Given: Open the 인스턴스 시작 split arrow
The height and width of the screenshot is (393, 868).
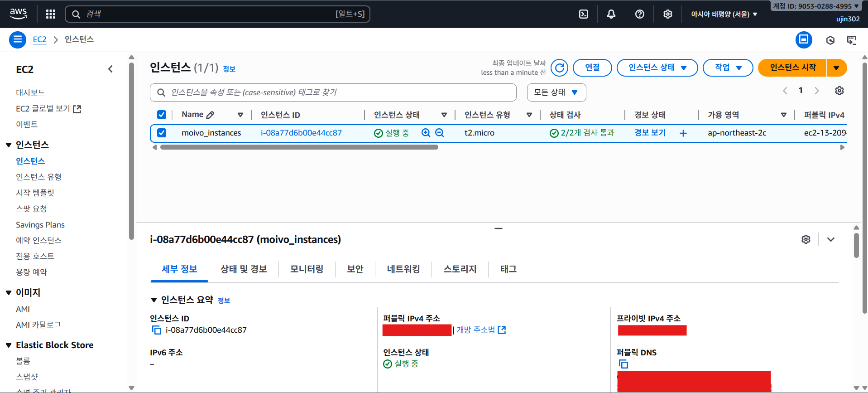Looking at the screenshot, I should click(836, 68).
